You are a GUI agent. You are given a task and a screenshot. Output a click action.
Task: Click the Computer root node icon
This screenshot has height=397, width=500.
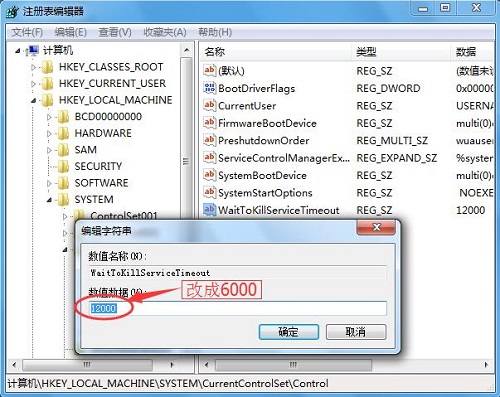click(33, 51)
